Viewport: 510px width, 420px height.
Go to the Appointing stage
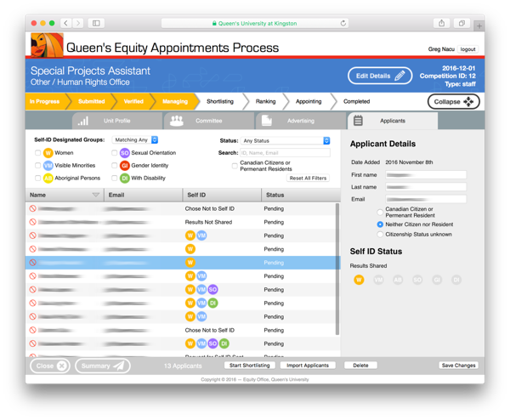click(309, 101)
